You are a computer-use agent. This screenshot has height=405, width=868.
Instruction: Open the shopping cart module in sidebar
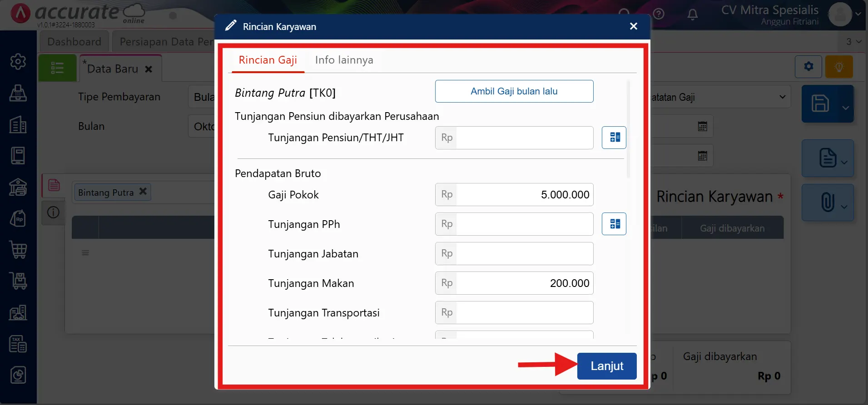(x=18, y=250)
